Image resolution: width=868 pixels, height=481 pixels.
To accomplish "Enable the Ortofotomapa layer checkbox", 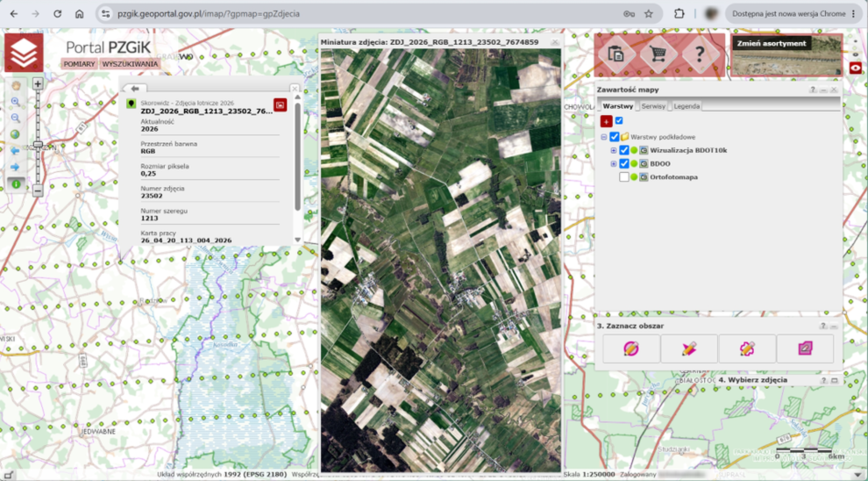I will click(x=624, y=177).
